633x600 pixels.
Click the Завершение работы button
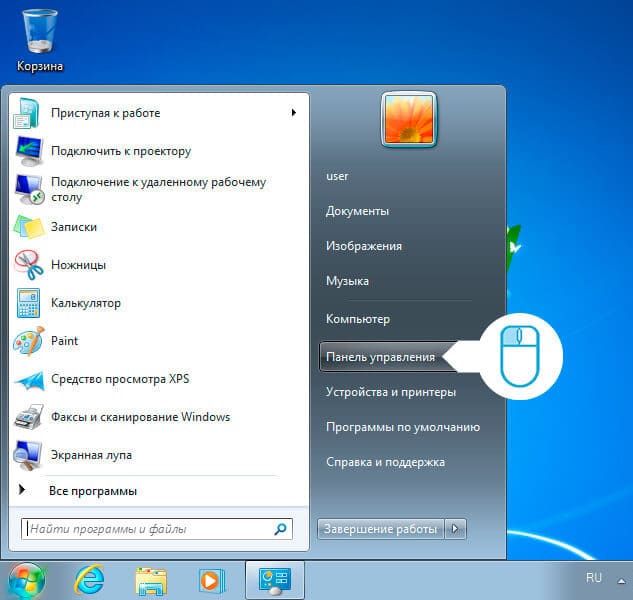click(381, 529)
